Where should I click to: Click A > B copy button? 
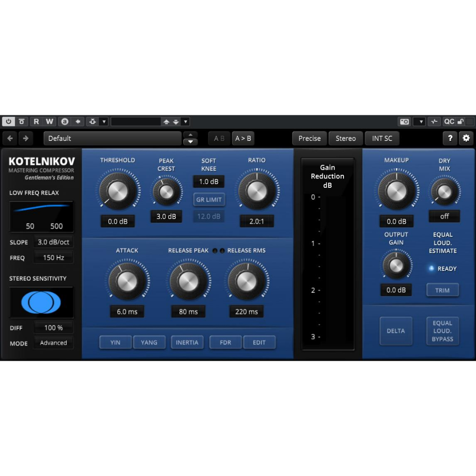pos(243,139)
